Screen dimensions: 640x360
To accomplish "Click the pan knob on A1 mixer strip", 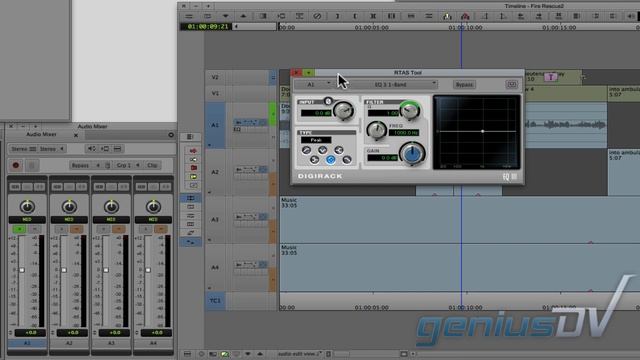I will (27, 206).
